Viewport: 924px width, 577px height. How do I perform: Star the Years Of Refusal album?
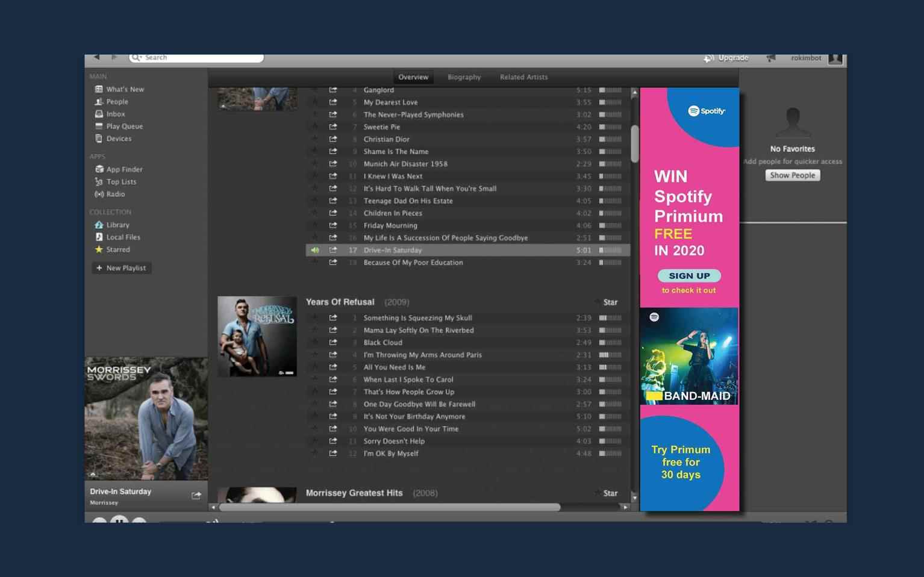pyautogui.click(x=606, y=302)
